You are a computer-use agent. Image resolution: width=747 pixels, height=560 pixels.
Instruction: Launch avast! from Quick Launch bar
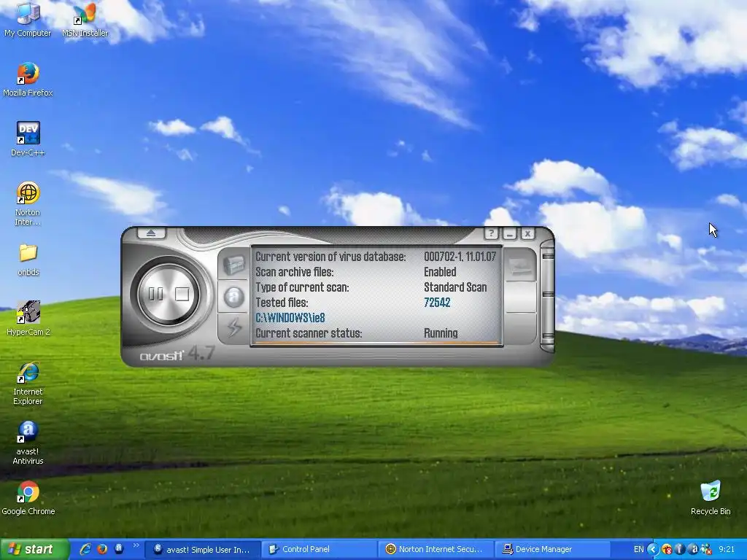(119, 548)
